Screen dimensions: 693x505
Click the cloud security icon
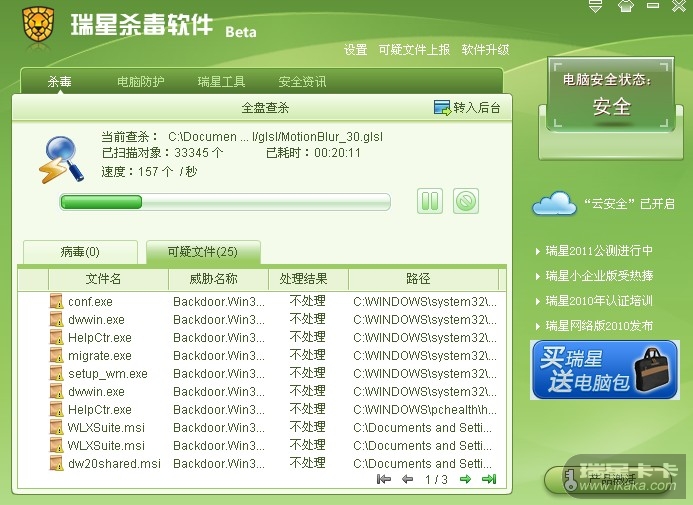(x=554, y=203)
